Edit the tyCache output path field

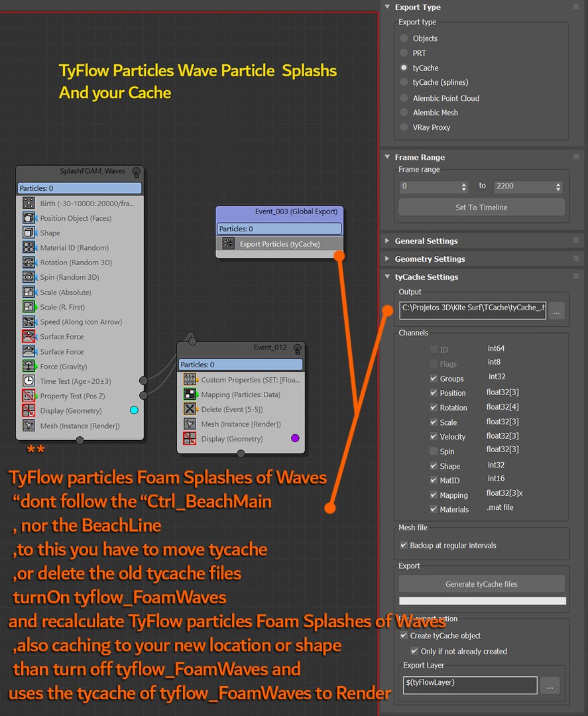click(473, 310)
